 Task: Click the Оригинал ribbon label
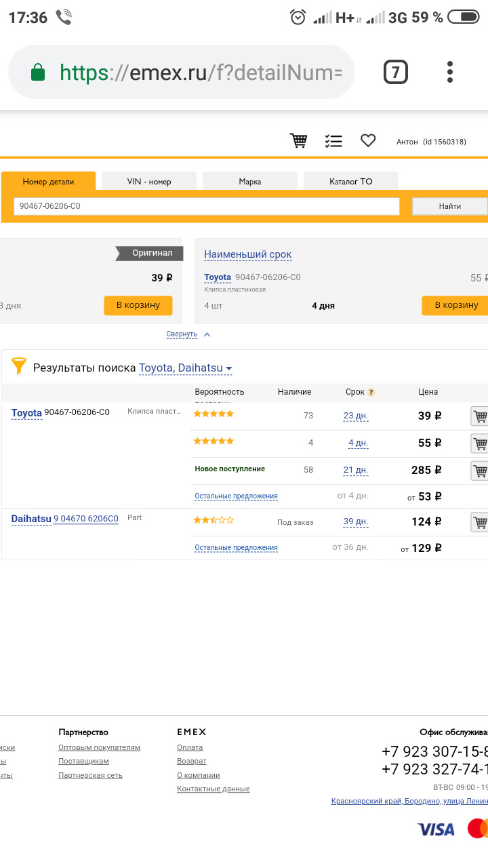[x=148, y=253]
